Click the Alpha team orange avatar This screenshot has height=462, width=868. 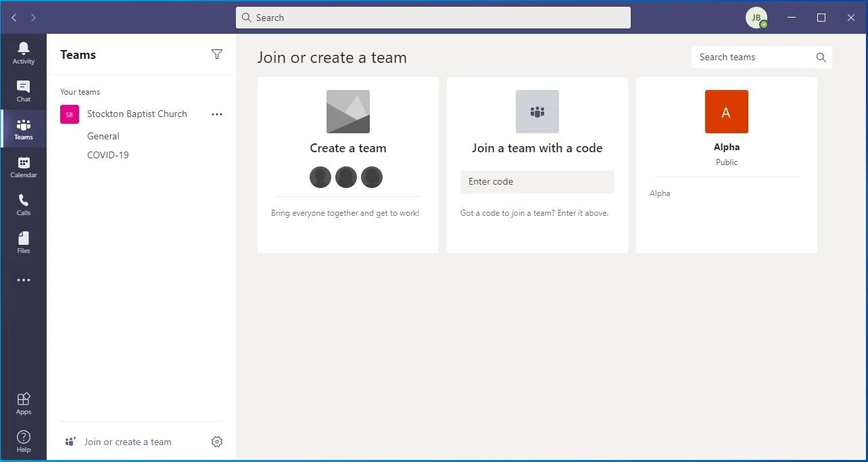click(x=727, y=112)
